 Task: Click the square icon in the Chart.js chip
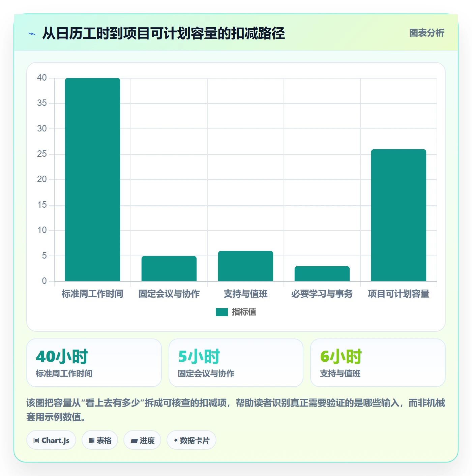tap(36, 441)
